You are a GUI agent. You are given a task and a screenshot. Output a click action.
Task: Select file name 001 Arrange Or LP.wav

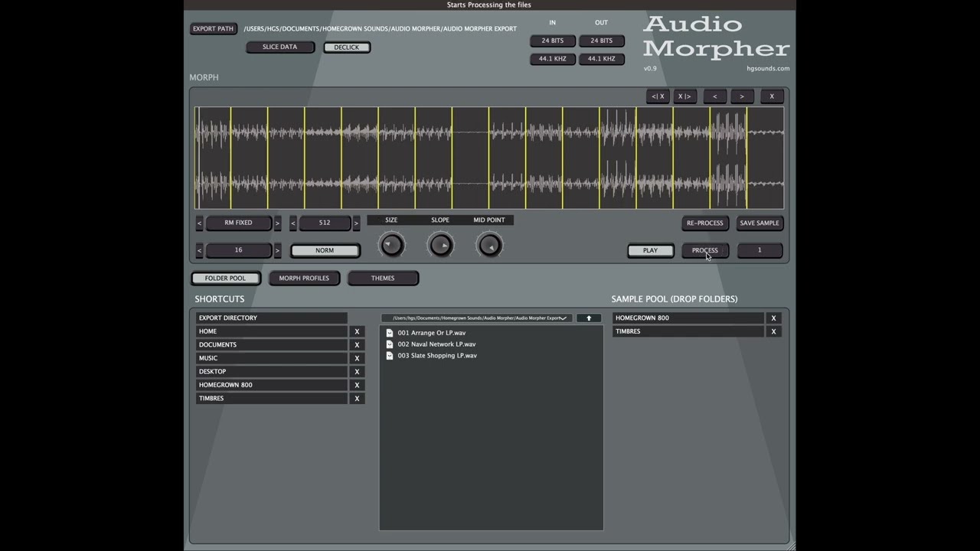[431, 333]
